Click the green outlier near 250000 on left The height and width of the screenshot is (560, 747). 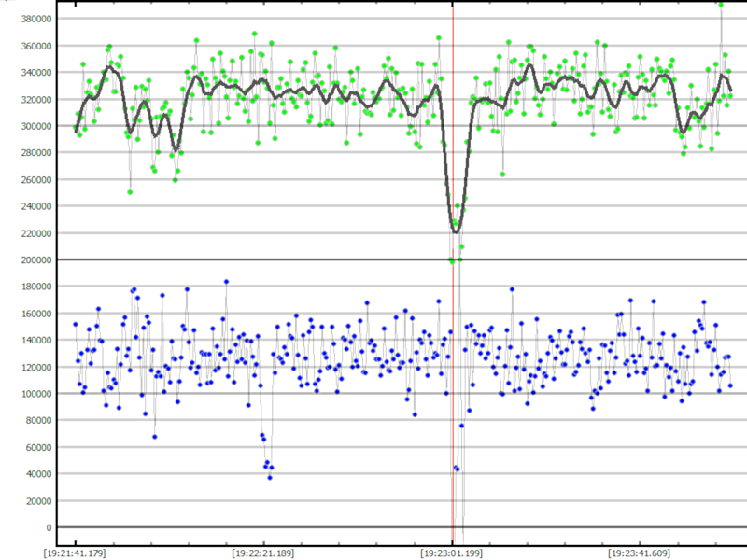[x=130, y=192]
